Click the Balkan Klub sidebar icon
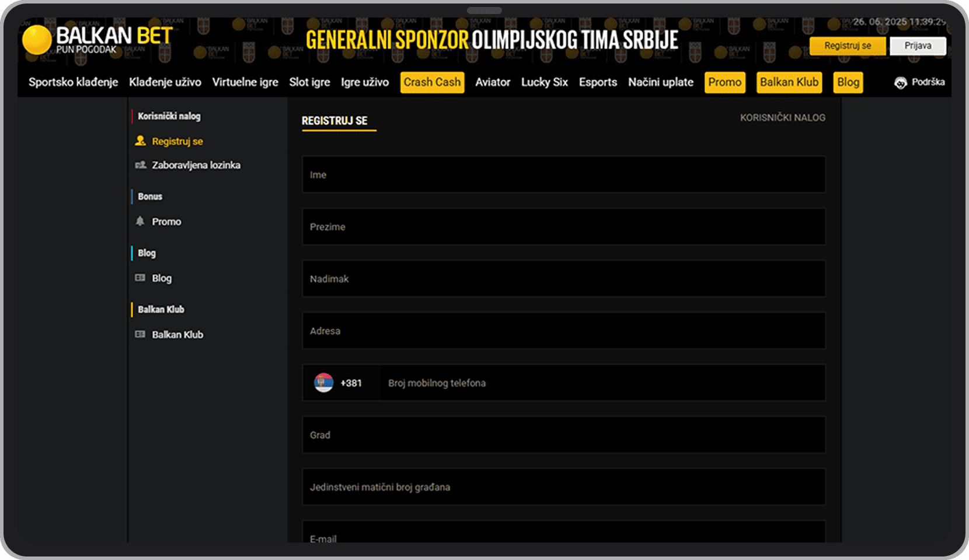Image resolution: width=969 pixels, height=560 pixels. click(140, 334)
